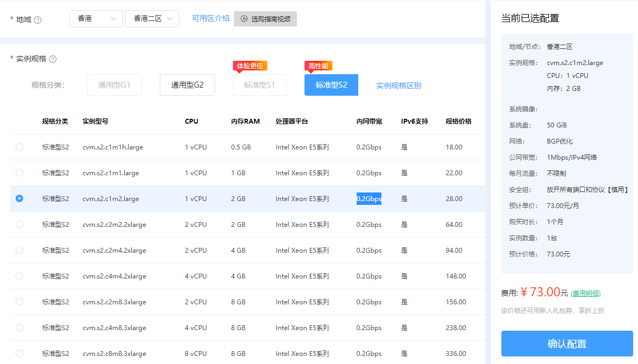Screen dimensions: 638x364
Task: Click price 336.00 in the table
Action: tap(456, 353)
